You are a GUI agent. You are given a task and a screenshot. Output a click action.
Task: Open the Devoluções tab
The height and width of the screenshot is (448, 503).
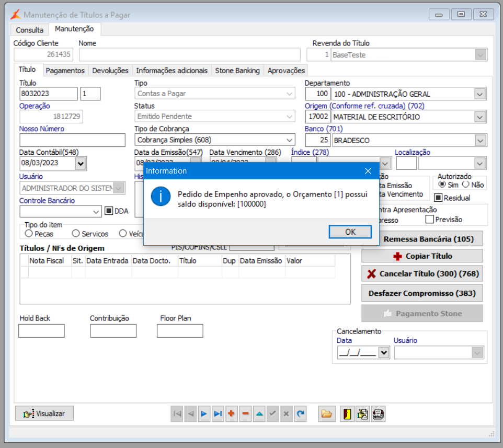tap(110, 71)
